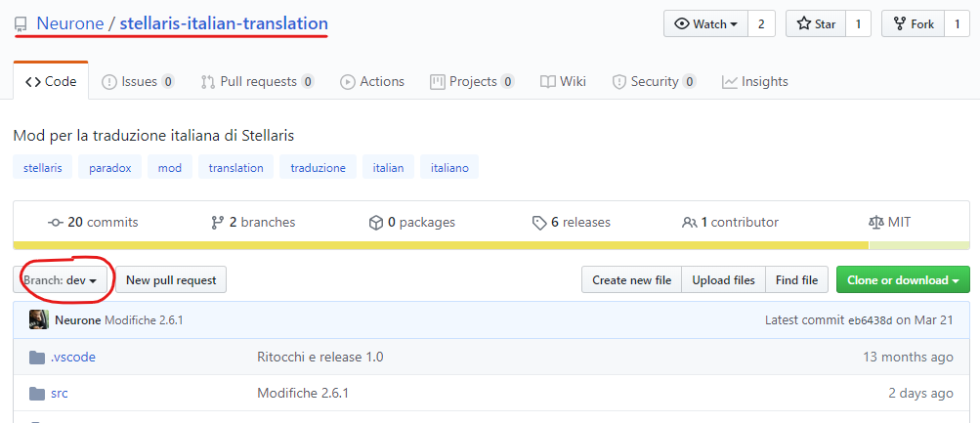The width and height of the screenshot is (980, 423).
Task: Open the Branch: dev dropdown
Action: (x=60, y=280)
